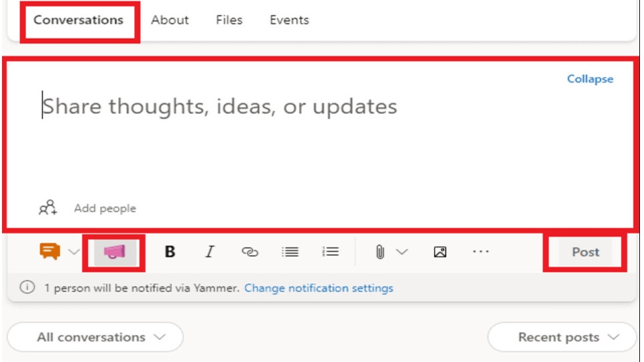644x362 pixels.
Task: Apply numbered list formatting
Action: click(x=330, y=252)
